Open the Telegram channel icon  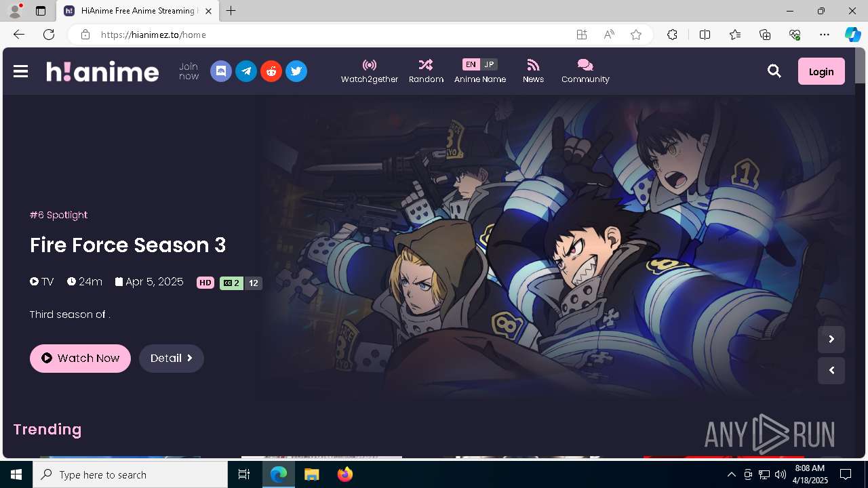click(x=246, y=71)
